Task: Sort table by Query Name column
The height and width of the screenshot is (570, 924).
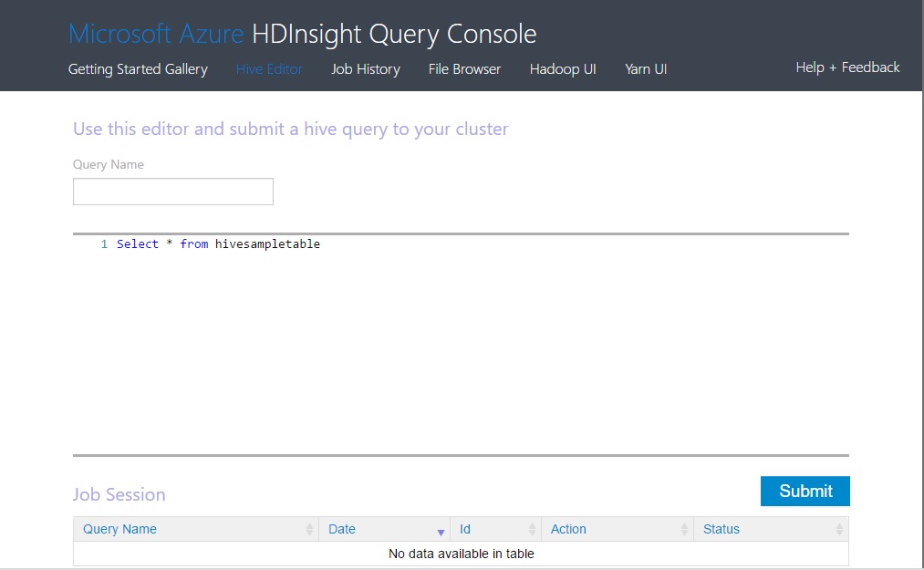Action: 195,529
